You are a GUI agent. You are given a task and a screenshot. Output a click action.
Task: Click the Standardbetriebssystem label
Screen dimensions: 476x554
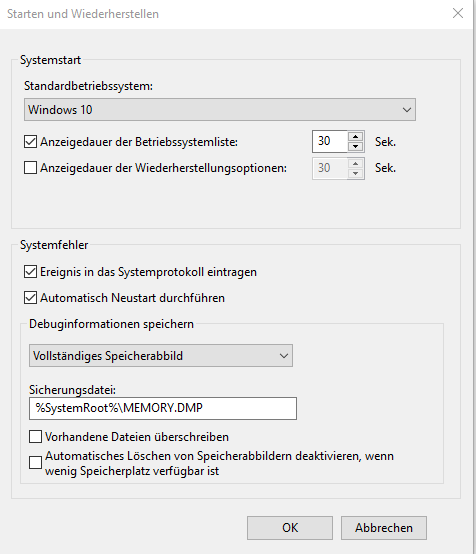coord(88,86)
